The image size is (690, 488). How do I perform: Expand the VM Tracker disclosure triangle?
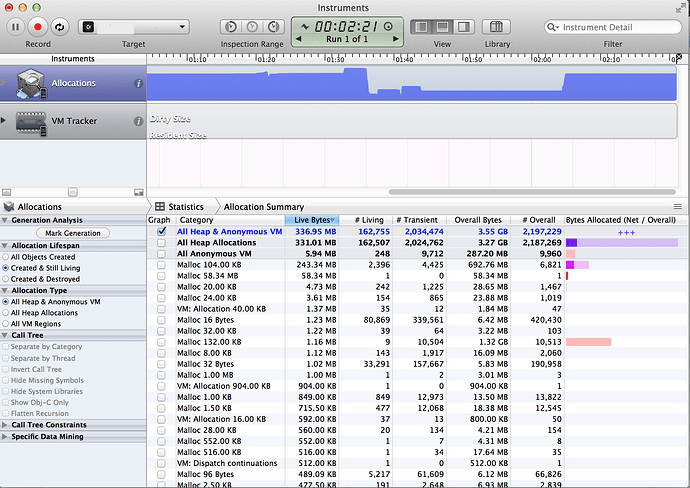tap(4, 121)
